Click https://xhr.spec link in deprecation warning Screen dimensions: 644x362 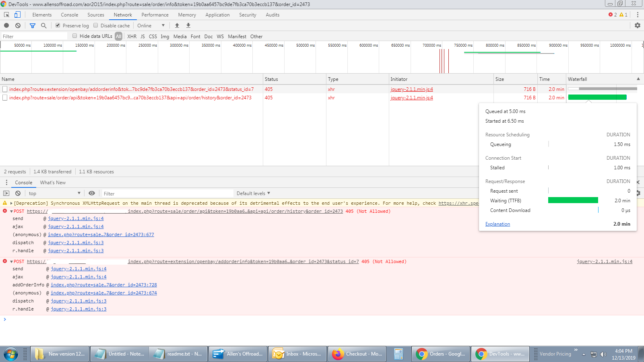coord(458,203)
